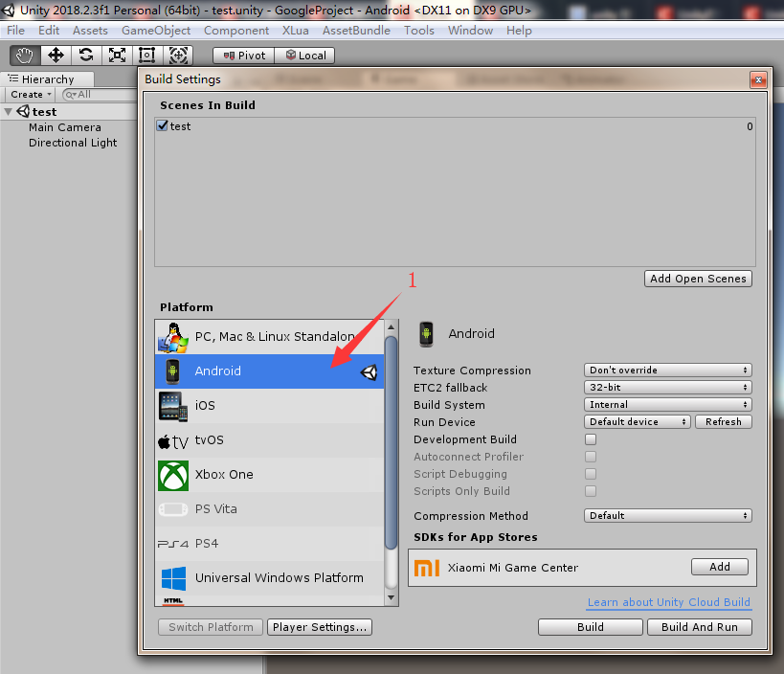Open ETC2 fallback dropdown
The height and width of the screenshot is (674, 784).
coord(667,388)
